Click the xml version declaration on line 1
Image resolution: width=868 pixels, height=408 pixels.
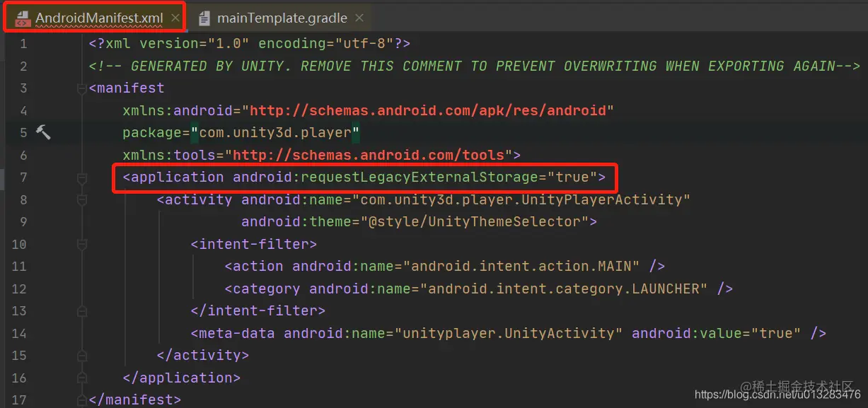click(250, 44)
